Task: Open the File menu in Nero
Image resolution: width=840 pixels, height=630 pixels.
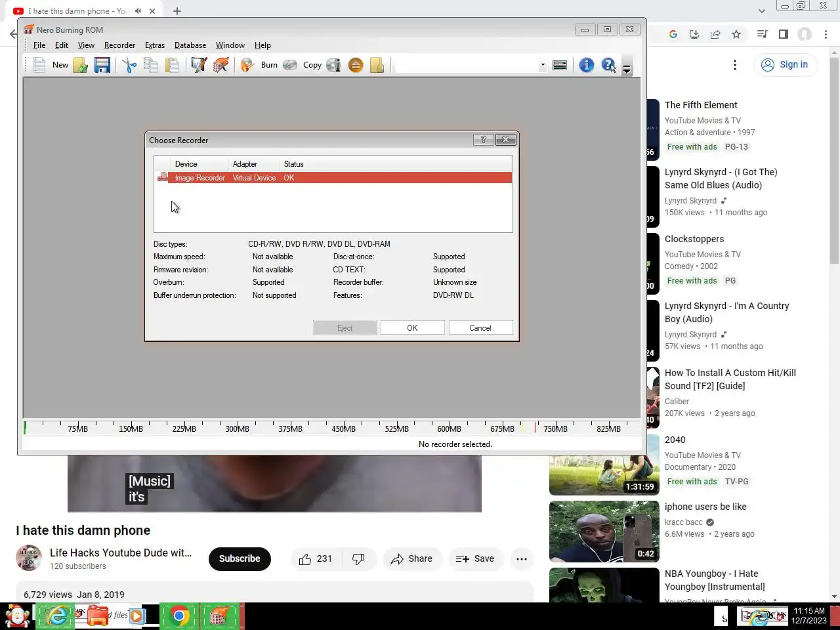Action: [39, 45]
